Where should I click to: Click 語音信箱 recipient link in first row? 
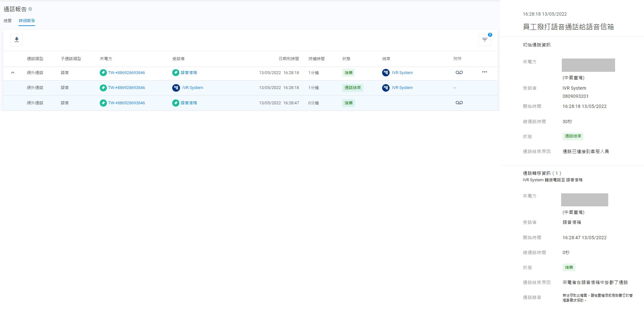tap(188, 73)
